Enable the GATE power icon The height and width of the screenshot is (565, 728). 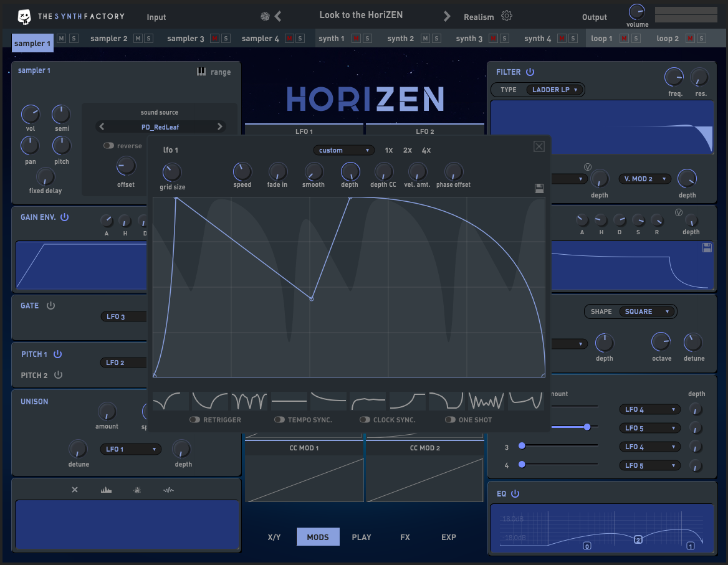point(51,306)
